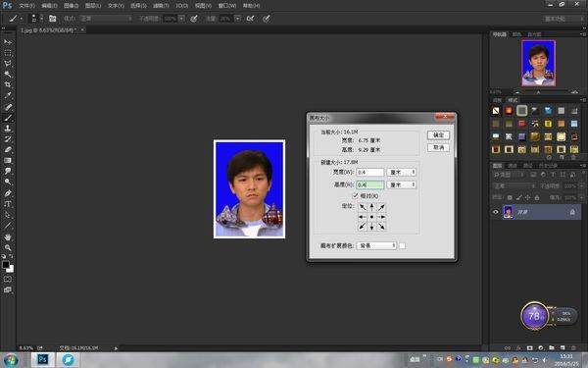The image size is (588, 368).
Task: Select the Hand tool
Action: [x=8, y=237]
